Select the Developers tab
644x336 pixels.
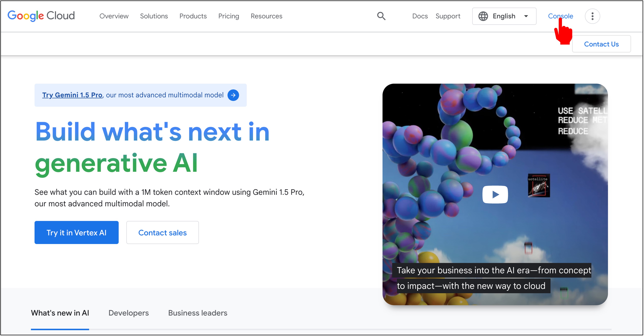coord(129,313)
